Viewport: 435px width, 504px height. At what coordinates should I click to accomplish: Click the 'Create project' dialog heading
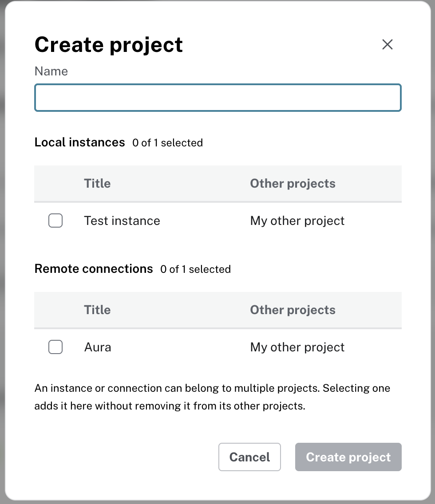109,45
